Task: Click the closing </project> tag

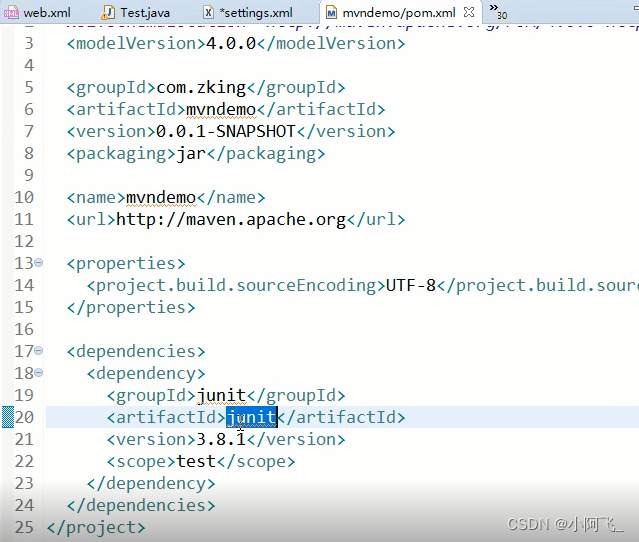Action: (96, 528)
